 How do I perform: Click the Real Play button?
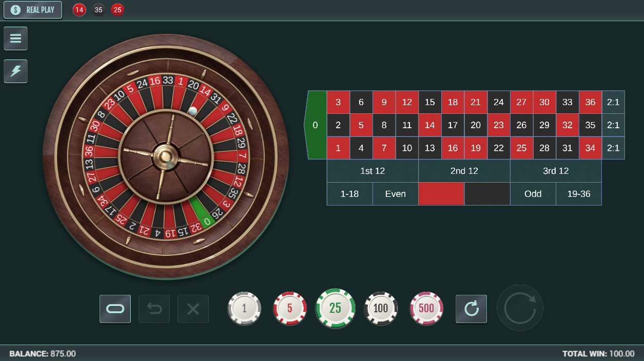tap(33, 10)
